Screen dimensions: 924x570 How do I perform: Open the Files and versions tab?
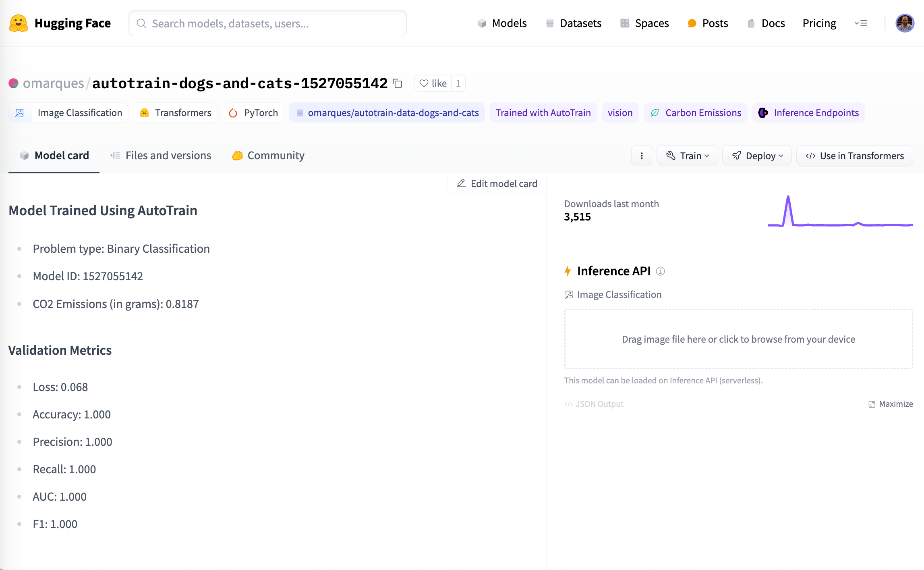click(x=160, y=156)
